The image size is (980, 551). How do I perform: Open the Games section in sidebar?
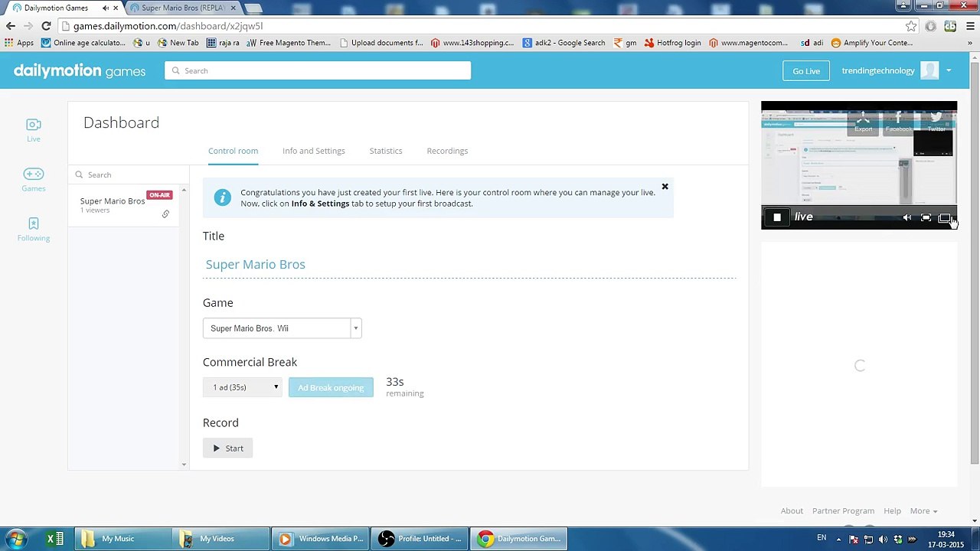pyautogui.click(x=34, y=180)
